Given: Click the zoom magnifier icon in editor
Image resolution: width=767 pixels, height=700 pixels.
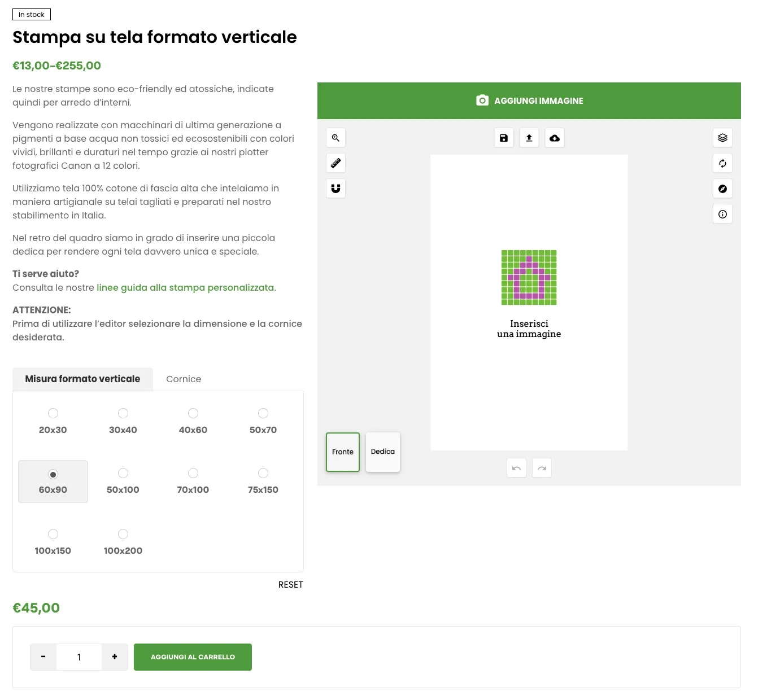Looking at the screenshot, I should click(335, 138).
